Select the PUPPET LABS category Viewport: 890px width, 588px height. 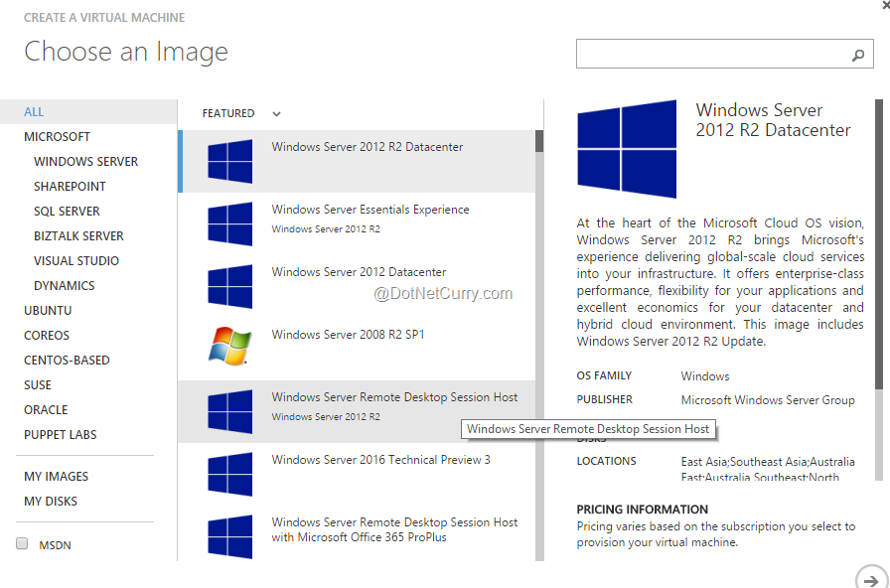coord(61,435)
